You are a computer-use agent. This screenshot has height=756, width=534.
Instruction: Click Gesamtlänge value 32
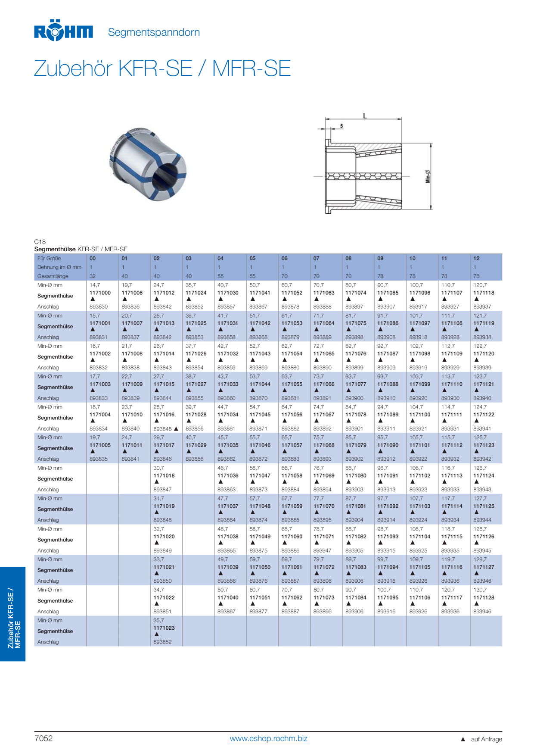coord(93,276)
